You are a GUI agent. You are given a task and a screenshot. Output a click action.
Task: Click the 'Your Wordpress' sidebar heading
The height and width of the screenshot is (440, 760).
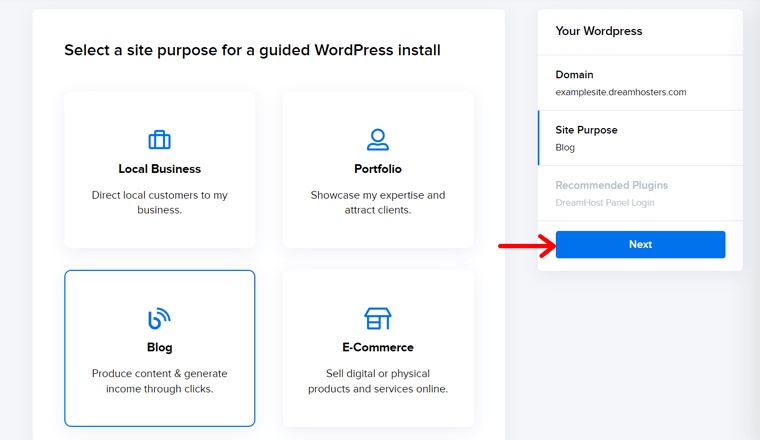599,31
